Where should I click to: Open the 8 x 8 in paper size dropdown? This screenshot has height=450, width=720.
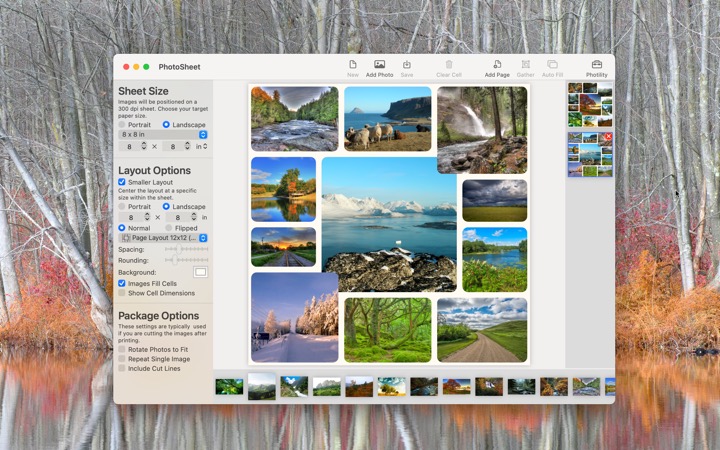tap(163, 135)
